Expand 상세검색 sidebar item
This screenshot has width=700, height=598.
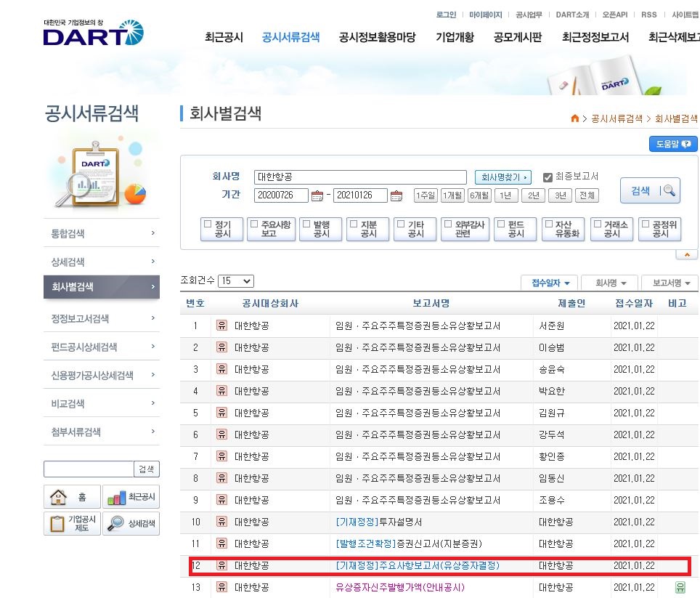pos(102,262)
